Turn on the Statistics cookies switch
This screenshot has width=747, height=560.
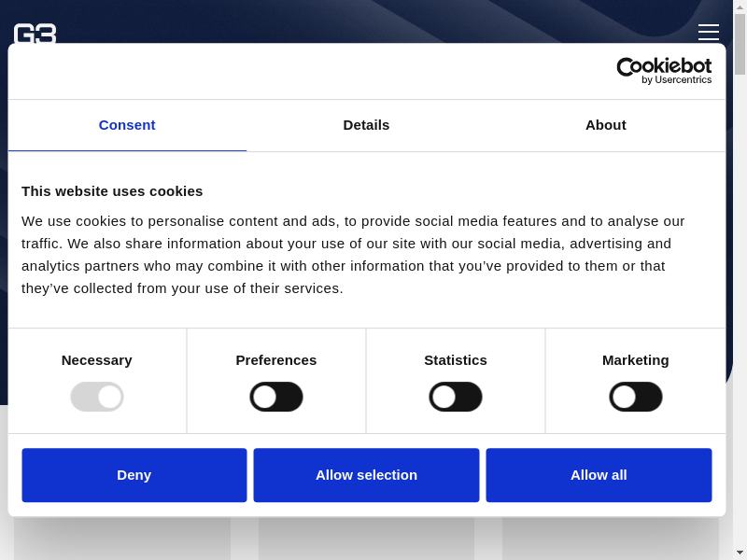456,397
